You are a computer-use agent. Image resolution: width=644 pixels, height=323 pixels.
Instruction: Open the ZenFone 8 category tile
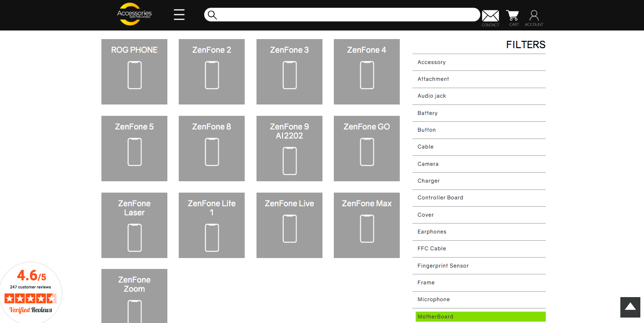(x=211, y=149)
